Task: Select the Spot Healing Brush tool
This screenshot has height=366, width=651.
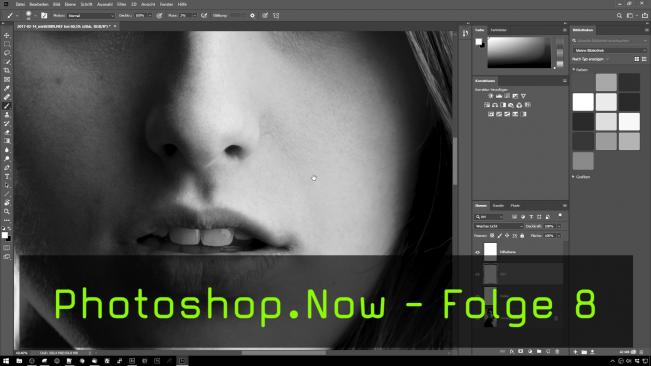Action: pyautogui.click(x=7, y=97)
